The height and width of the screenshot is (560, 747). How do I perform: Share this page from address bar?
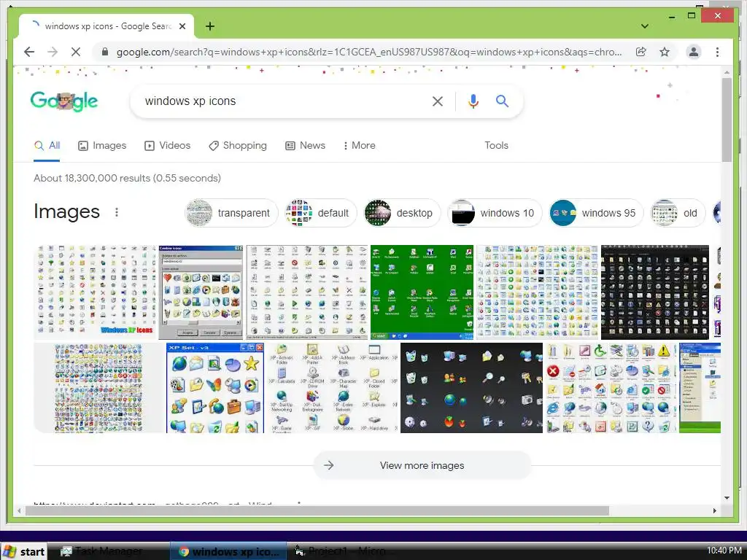(x=641, y=52)
